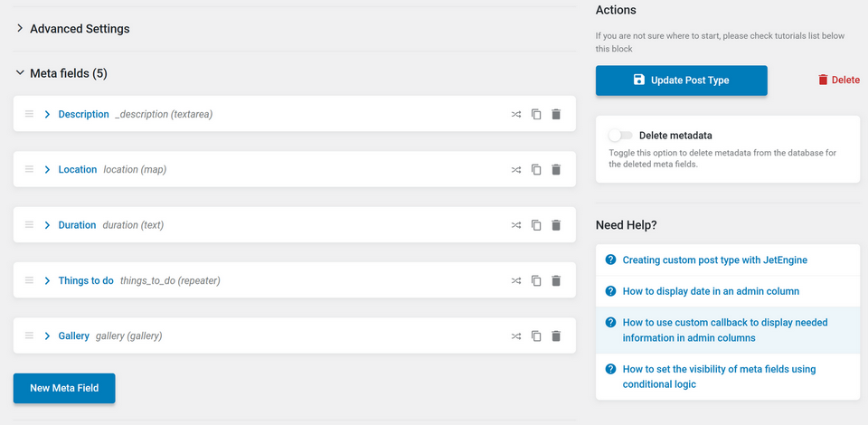Click the drag handle of the Duration field
The width and height of the screenshot is (868, 425).
click(x=29, y=224)
